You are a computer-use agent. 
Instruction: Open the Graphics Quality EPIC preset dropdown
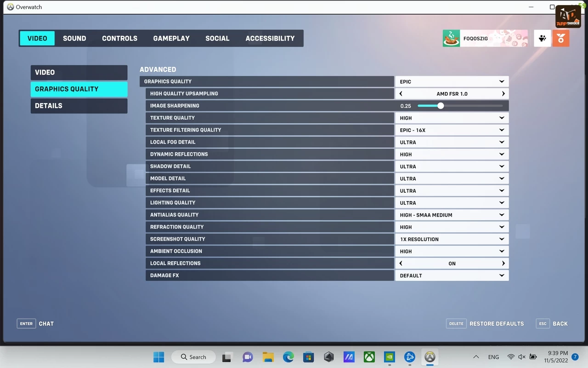452,81
